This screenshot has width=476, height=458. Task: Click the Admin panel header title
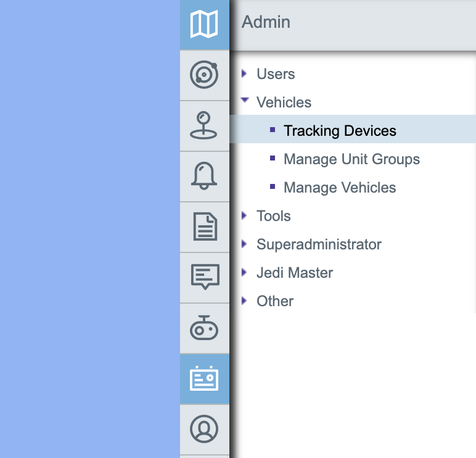[x=266, y=22]
